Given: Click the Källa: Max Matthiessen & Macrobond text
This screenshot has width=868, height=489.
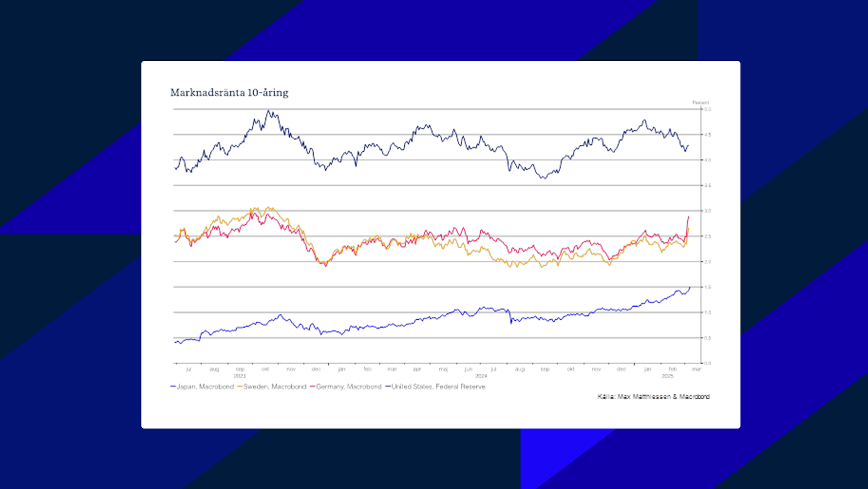Looking at the screenshot, I should coord(653,397).
